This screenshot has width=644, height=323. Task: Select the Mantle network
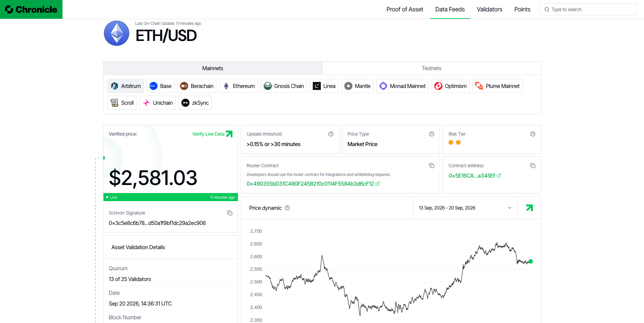357,86
